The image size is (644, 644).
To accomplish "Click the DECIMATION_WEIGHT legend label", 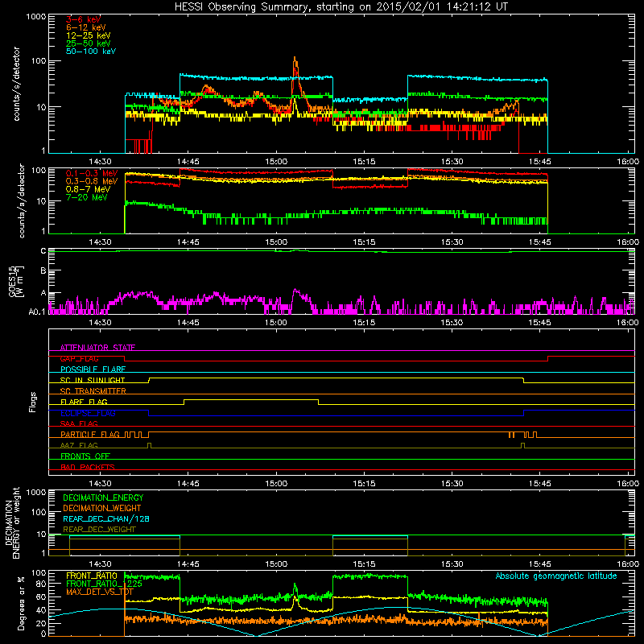I will [102, 508].
